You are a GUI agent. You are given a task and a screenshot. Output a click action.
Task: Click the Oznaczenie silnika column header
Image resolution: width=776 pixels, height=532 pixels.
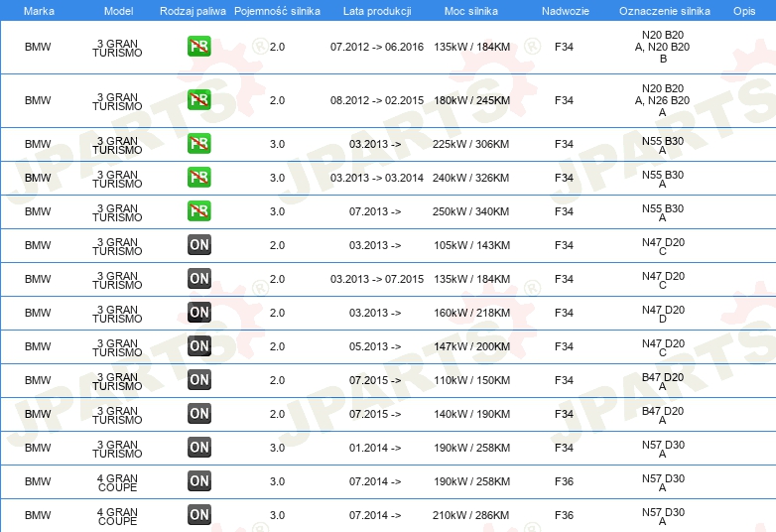click(665, 11)
